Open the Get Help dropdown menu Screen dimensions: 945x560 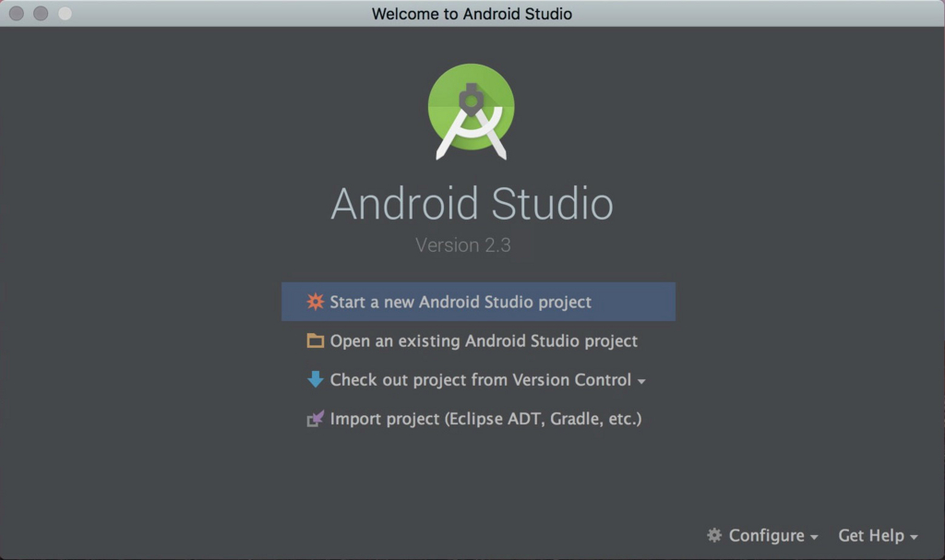coord(878,535)
